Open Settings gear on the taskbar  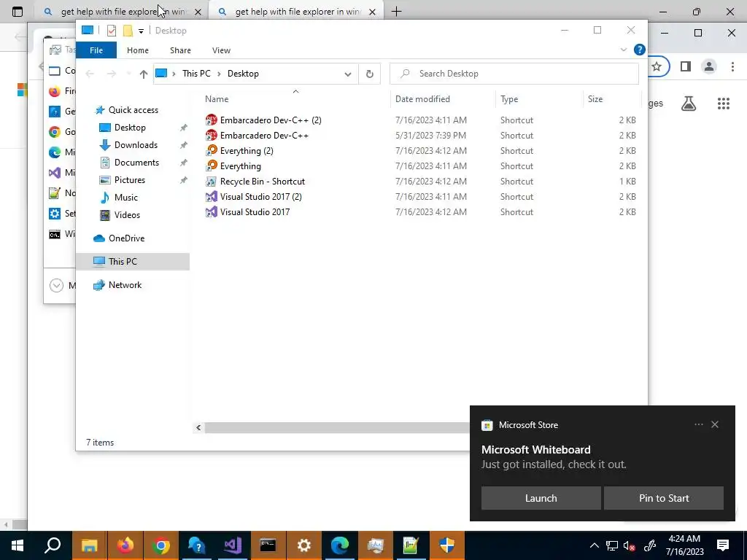tap(304, 545)
